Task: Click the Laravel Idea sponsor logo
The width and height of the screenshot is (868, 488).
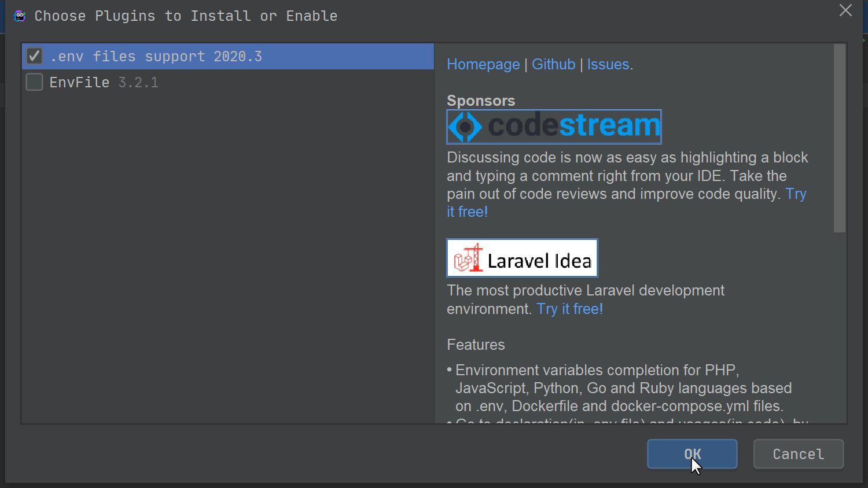Action: coord(522,258)
